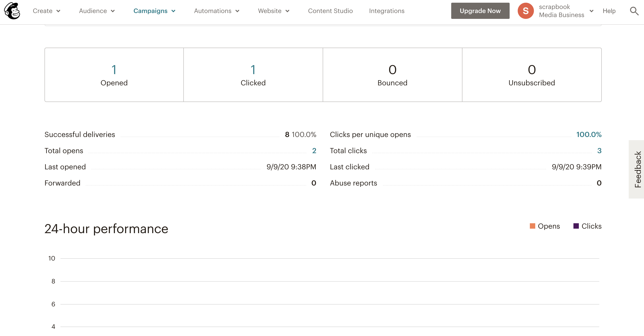
Task: Open the Website menu dropdown
Action: coord(287,11)
